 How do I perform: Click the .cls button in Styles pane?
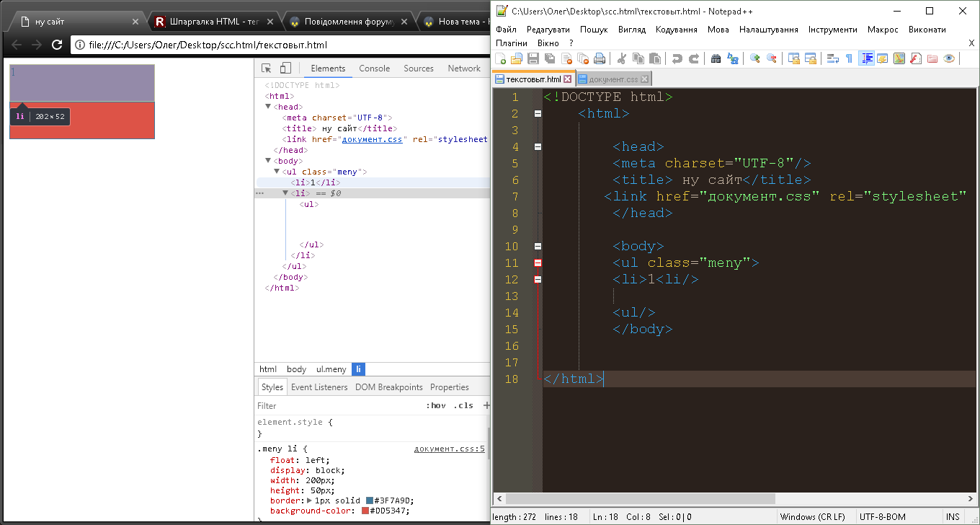(463, 406)
